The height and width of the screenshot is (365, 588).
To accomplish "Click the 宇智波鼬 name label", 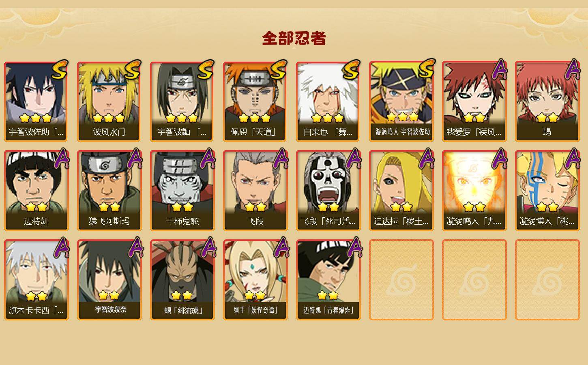I will [x=182, y=132].
